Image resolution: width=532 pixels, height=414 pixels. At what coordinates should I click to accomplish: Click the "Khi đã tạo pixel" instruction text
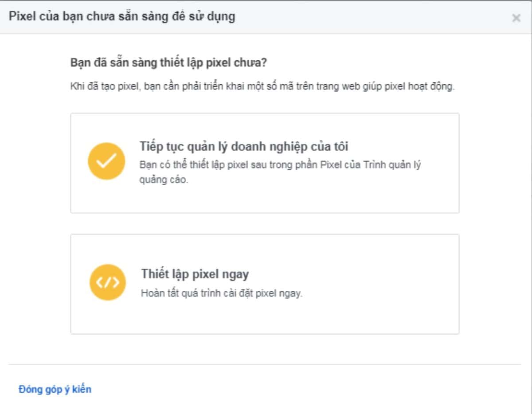pos(262,86)
